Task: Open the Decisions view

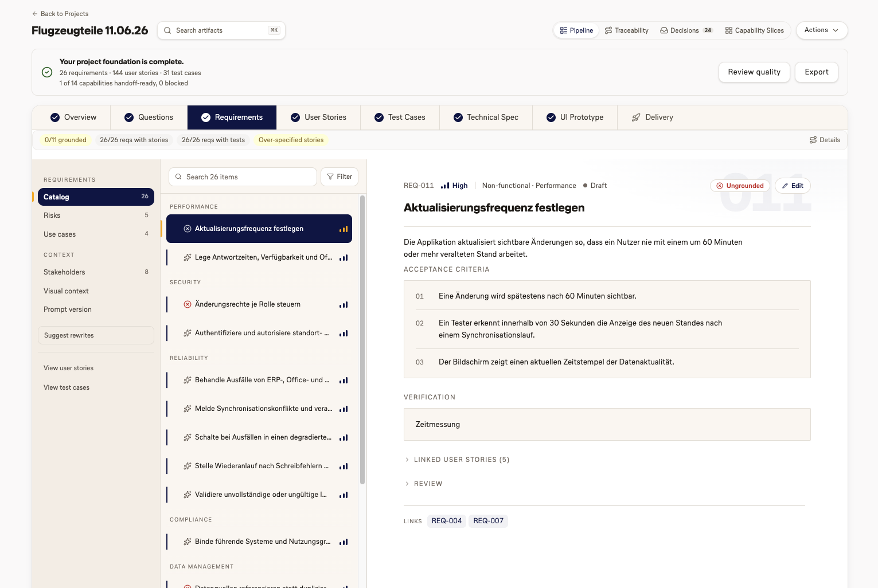Action: [x=686, y=30]
